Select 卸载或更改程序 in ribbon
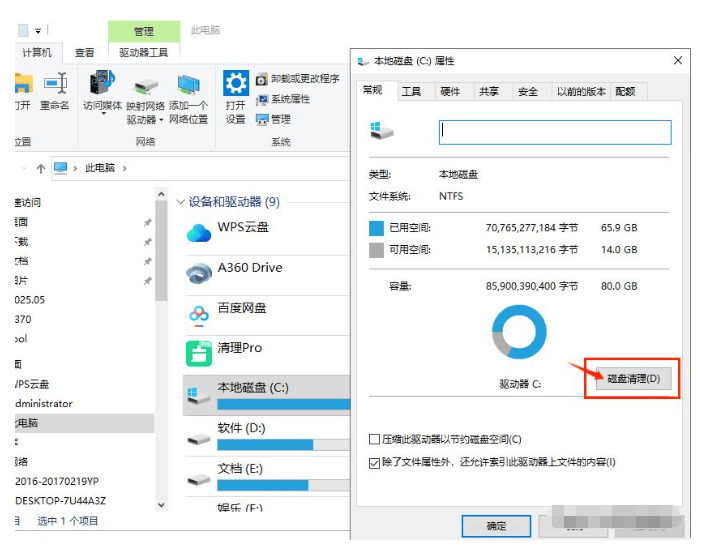707x549 pixels. pyautogui.click(x=297, y=79)
